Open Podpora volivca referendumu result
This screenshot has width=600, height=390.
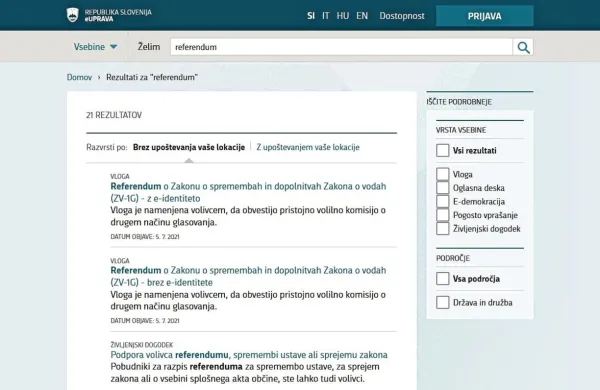[x=249, y=355]
